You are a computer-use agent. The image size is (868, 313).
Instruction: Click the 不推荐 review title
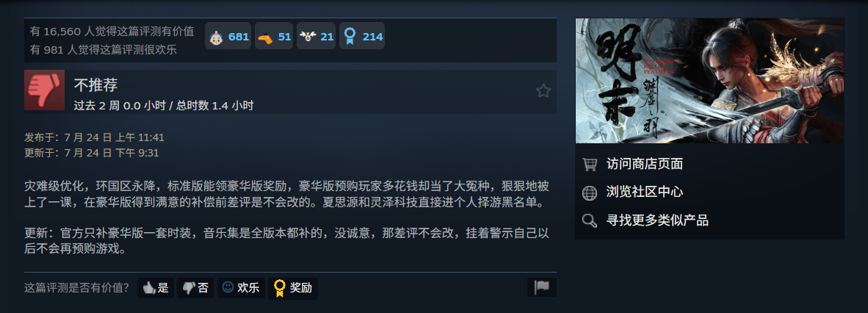[95, 85]
